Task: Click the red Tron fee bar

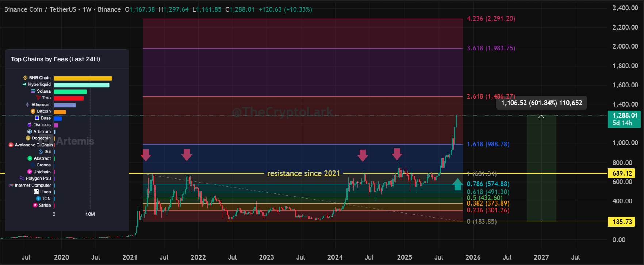Action: pos(69,98)
